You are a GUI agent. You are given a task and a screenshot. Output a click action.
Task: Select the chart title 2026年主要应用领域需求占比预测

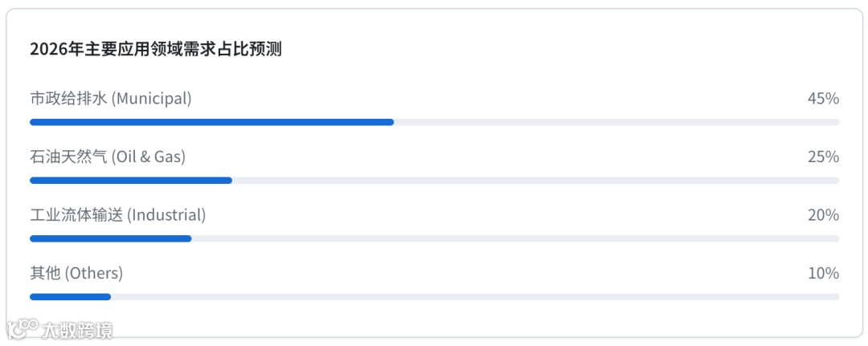pyautogui.click(x=155, y=49)
